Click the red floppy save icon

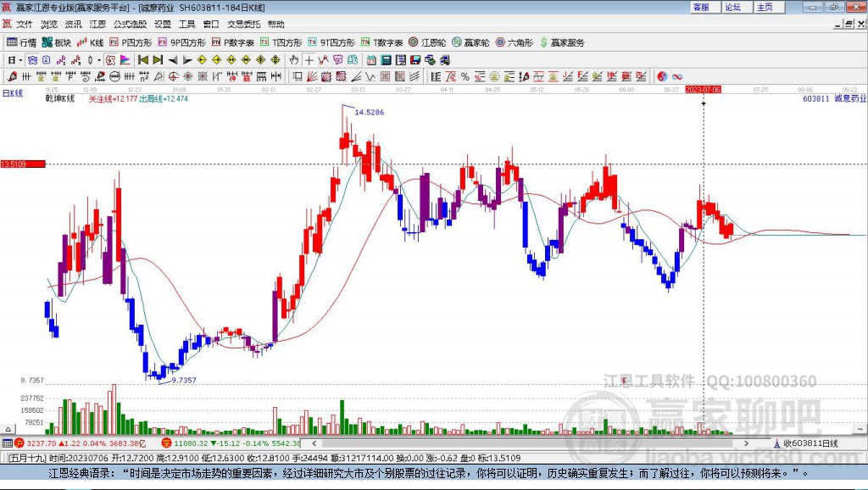click(415, 60)
